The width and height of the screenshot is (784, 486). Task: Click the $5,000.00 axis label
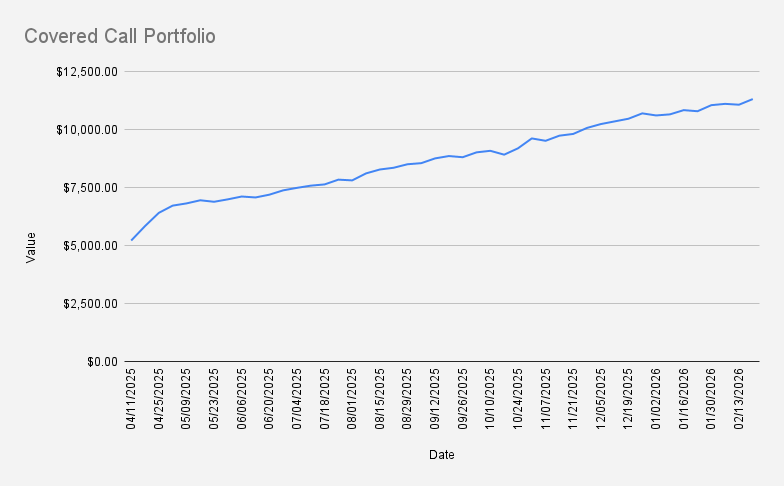pos(89,246)
